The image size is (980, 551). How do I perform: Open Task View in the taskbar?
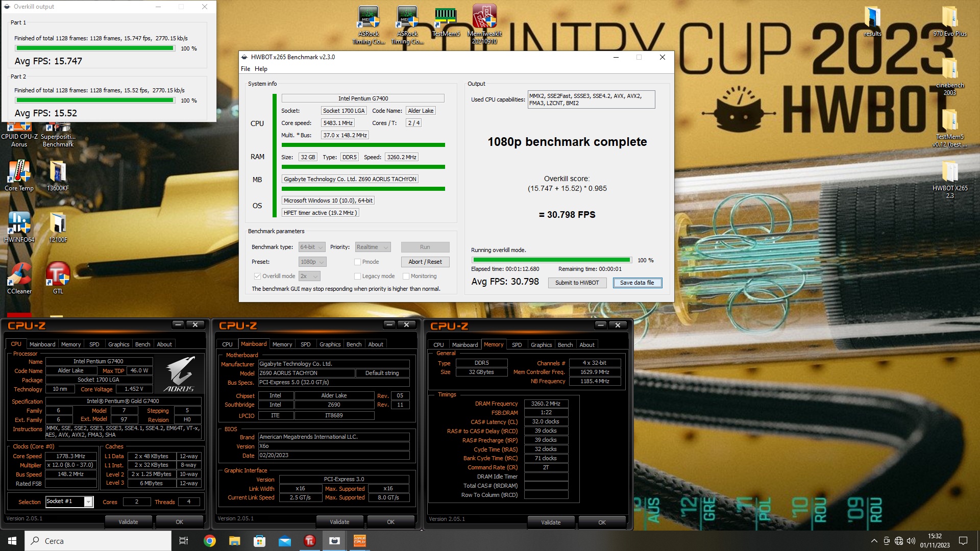(x=184, y=541)
